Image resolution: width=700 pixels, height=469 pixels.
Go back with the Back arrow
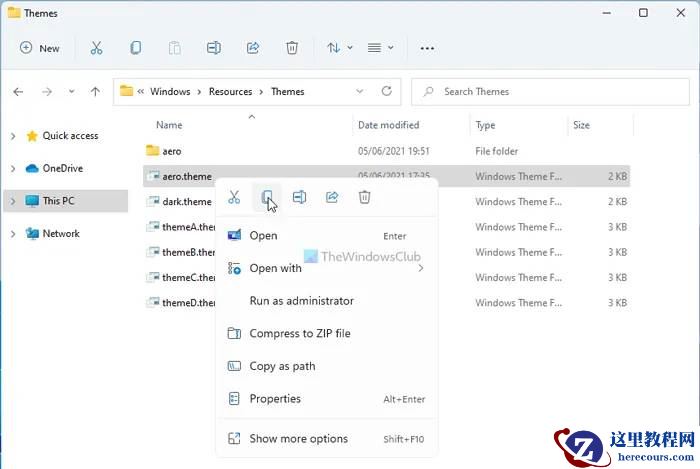(x=18, y=92)
